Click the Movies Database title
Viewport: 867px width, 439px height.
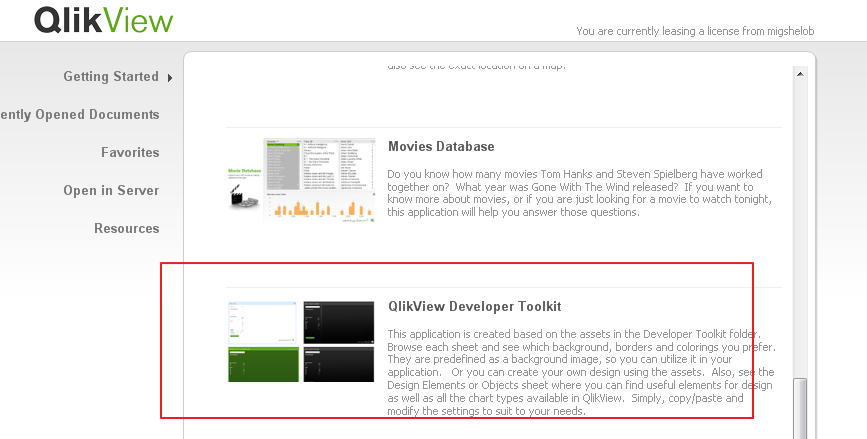pos(441,147)
